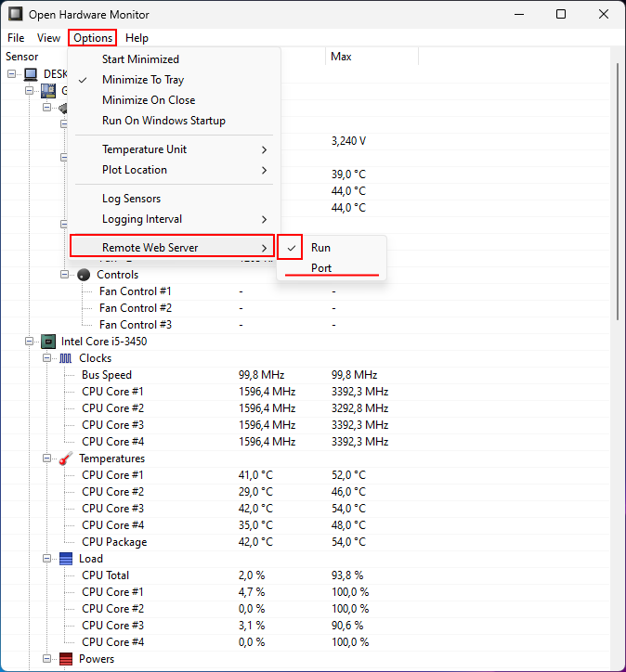This screenshot has width=626, height=672.
Task: Enable Log Sensors option
Action: (x=174, y=199)
